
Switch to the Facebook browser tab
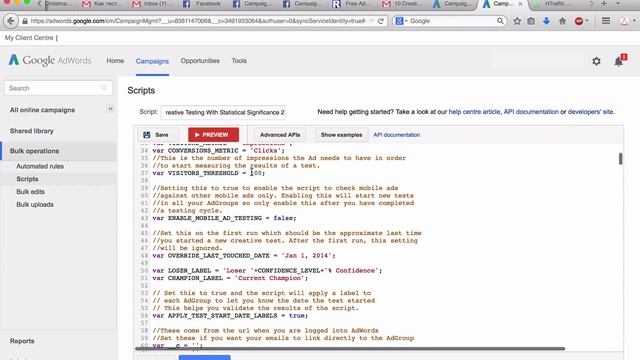click(x=203, y=4)
